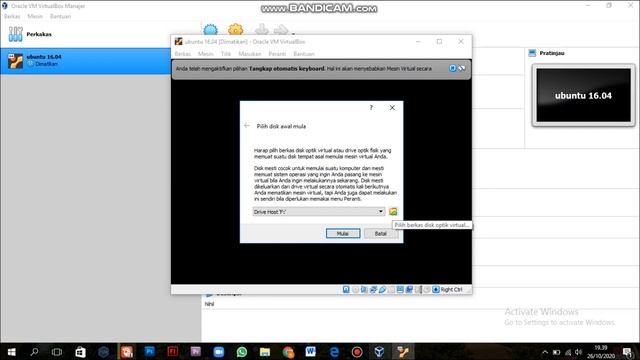Click the audio status icon in VM status bar
This screenshot has width=640, height=360.
[x=364, y=289]
